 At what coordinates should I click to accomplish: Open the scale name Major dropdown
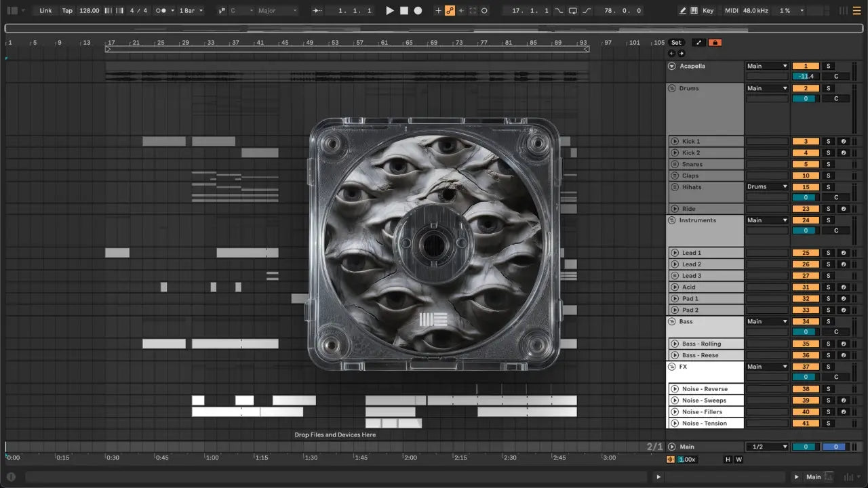point(277,11)
